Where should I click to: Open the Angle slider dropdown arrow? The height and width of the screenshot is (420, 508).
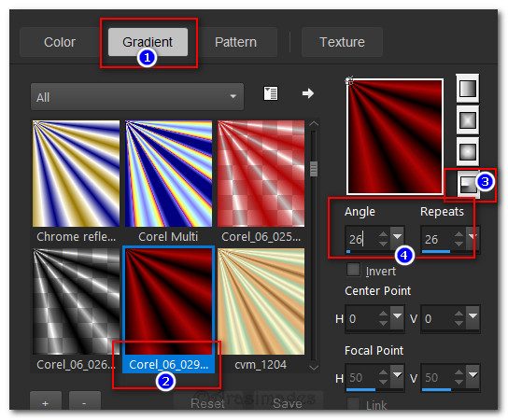coord(397,238)
